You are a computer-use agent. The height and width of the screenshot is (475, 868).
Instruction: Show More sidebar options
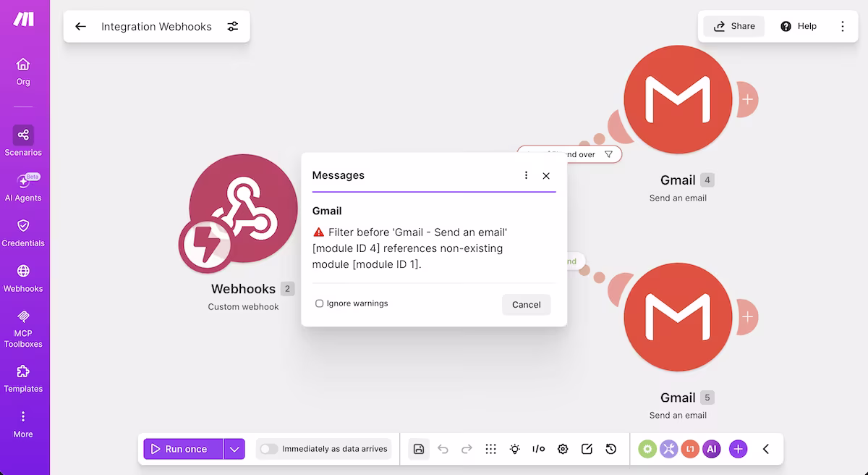(x=23, y=424)
